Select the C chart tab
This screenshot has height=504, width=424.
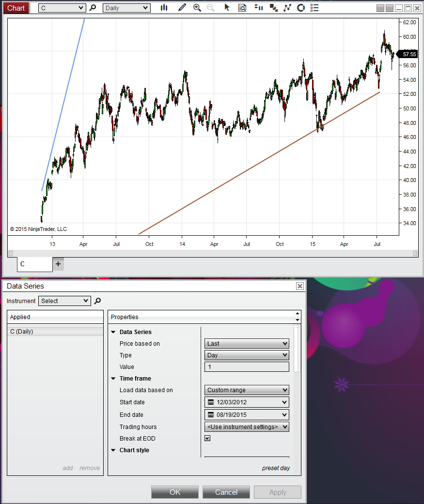(35, 264)
